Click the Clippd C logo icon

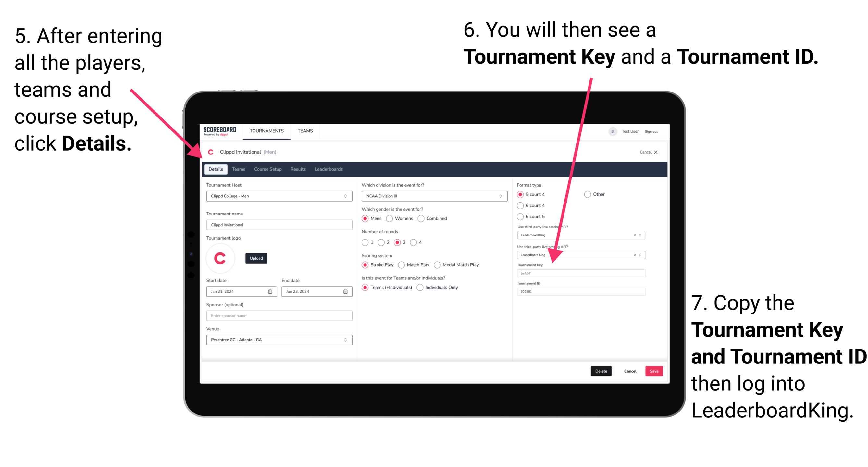coord(212,152)
